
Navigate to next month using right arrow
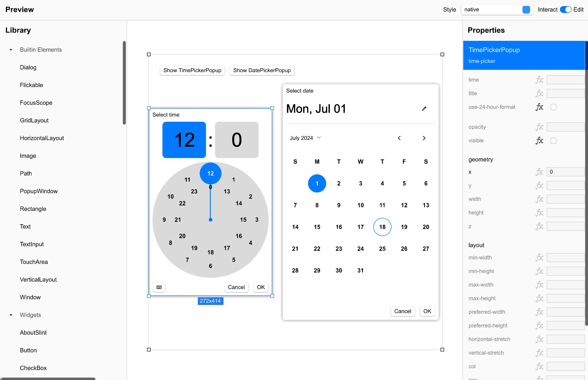pyautogui.click(x=424, y=138)
